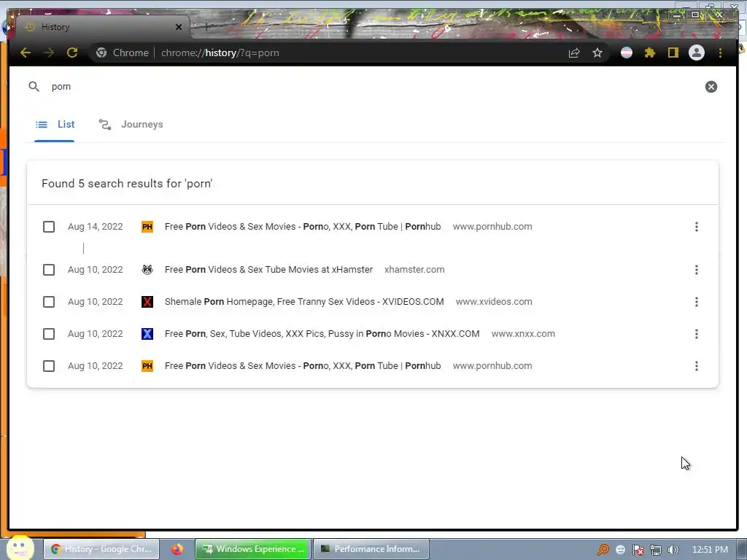
Task: Open the Aug 14, 2022 history entry title link
Action: (303, 227)
